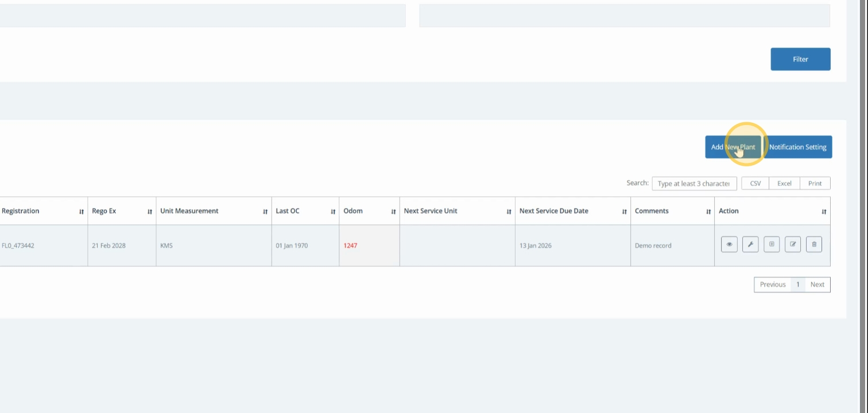
Task: View the plant record via eye icon
Action: click(729, 244)
